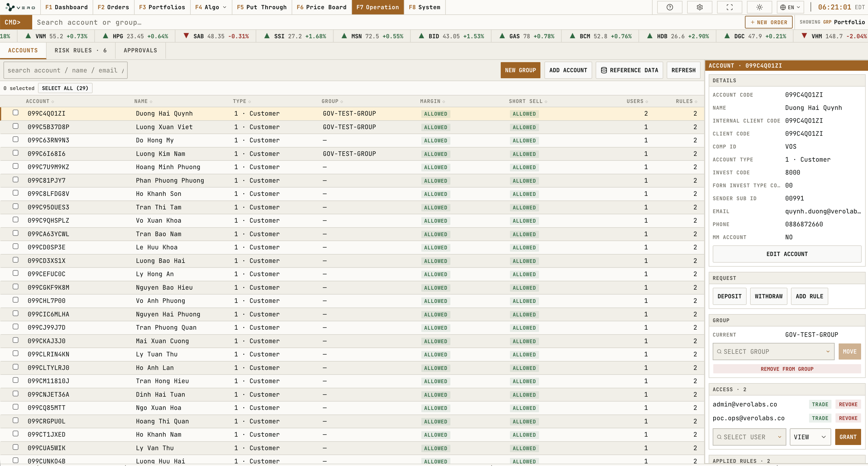The image size is (868, 466).
Task: Click Select All (29)
Action: pos(65,88)
